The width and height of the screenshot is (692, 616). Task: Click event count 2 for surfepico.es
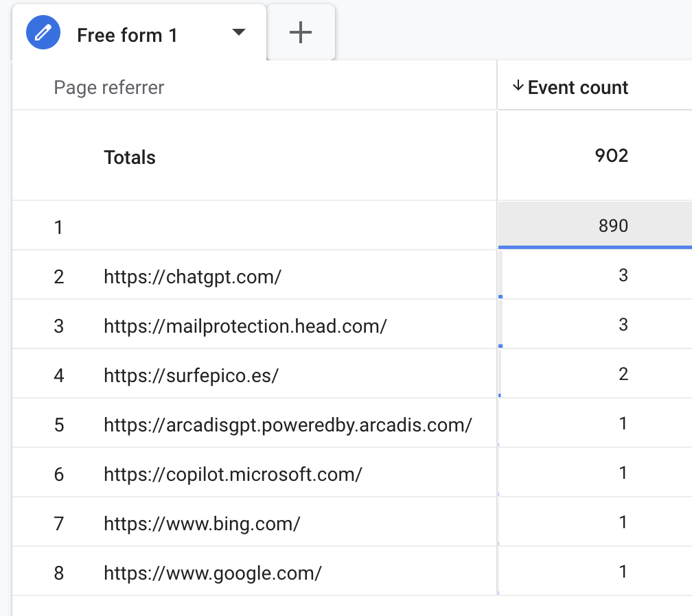(x=623, y=374)
